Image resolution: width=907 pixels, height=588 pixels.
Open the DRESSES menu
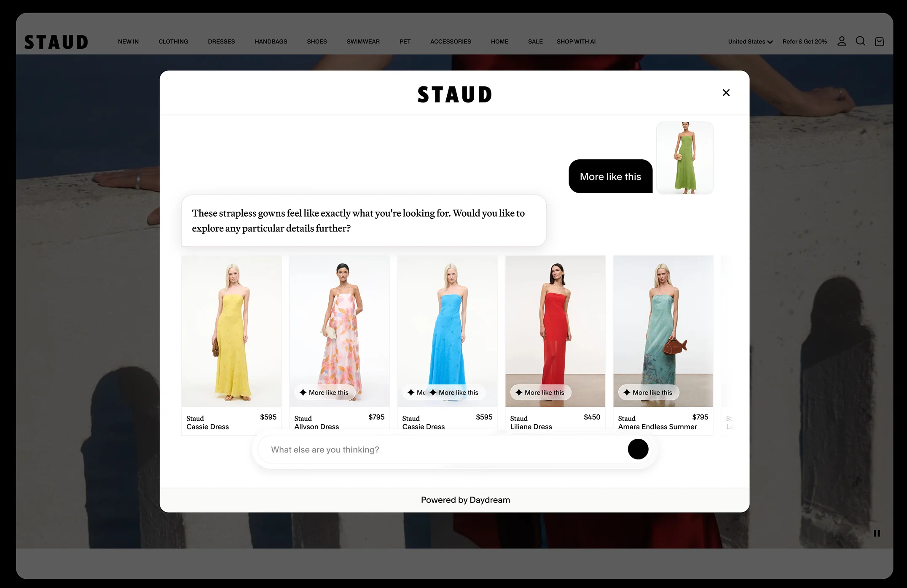tap(221, 42)
